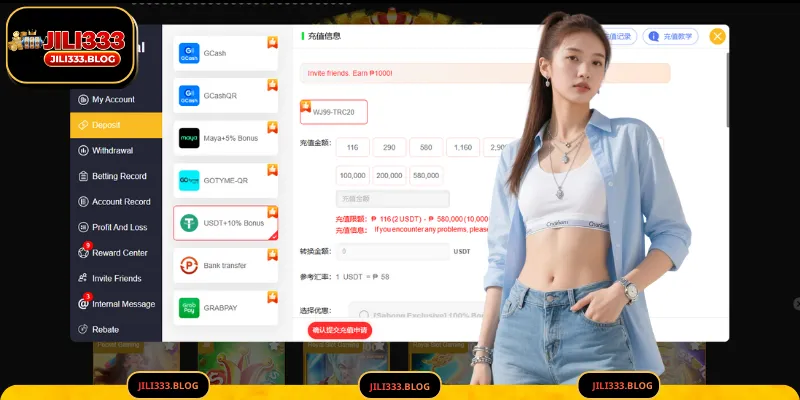
Task: Select the Sabong Exclusive bonus radio button
Action: click(x=364, y=315)
